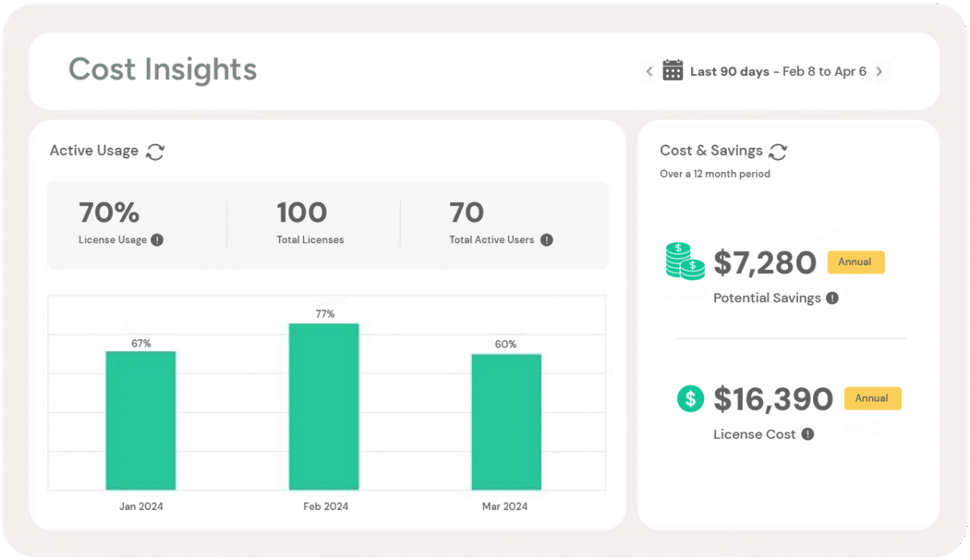Click the green dollar License Cost icon
The image size is (970, 560).
coord(690,398)
